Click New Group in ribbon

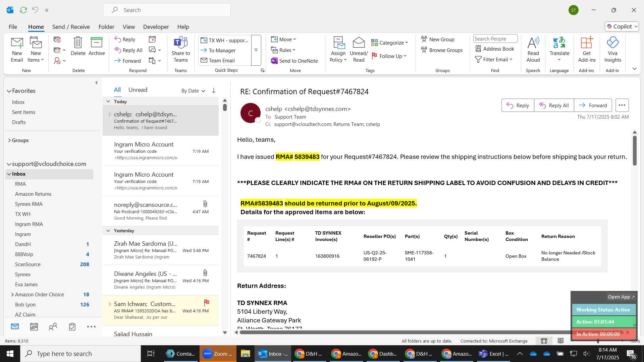438,39
